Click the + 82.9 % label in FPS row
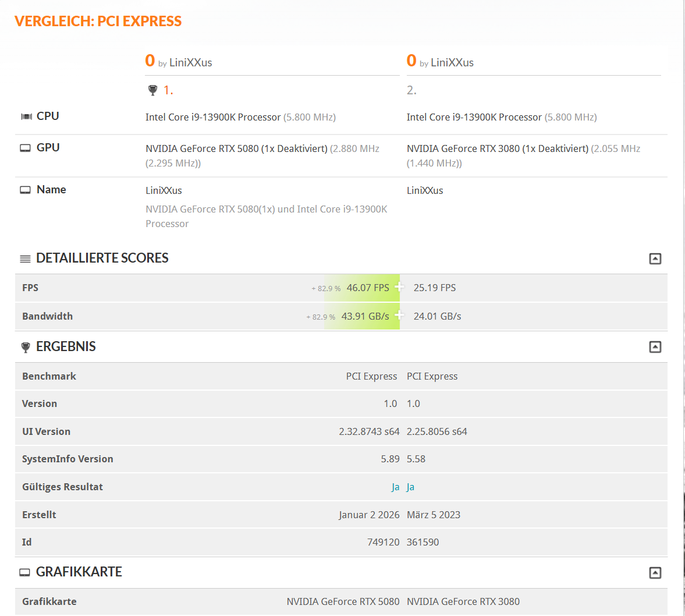 [326, 289]
